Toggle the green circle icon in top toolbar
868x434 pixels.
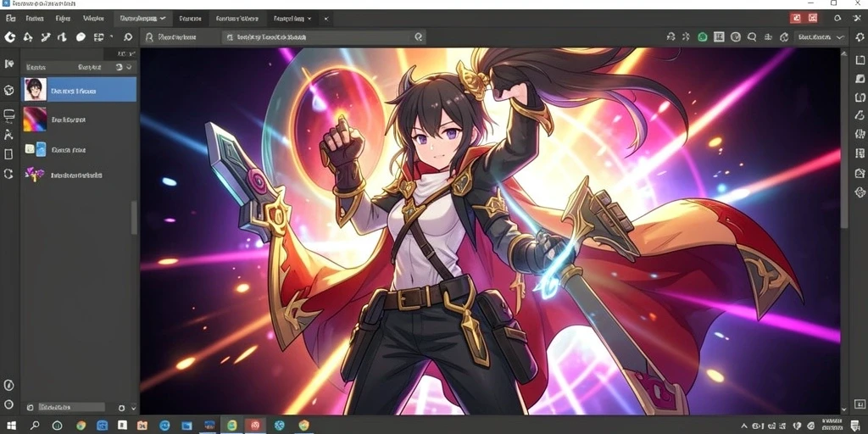[x=703, y=37]
